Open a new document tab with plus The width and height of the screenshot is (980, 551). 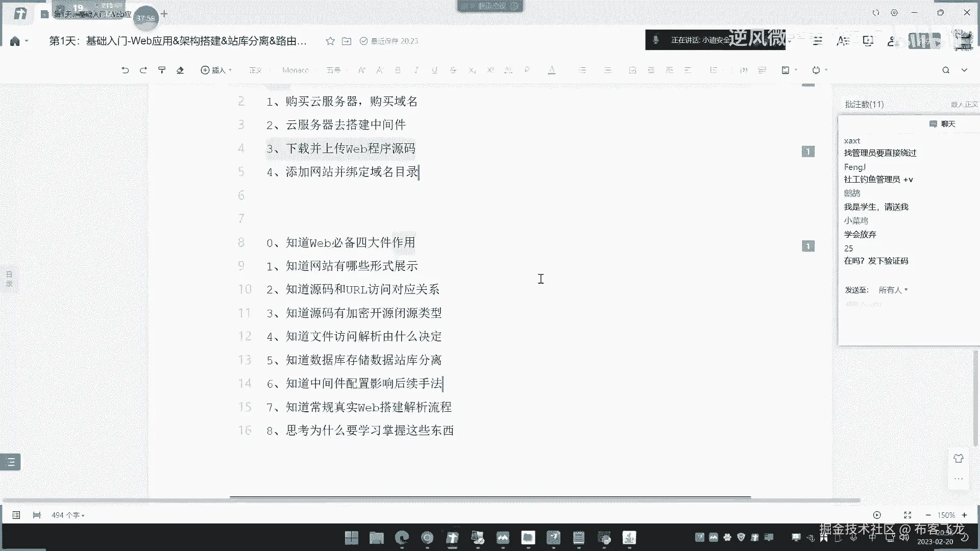[164, 14]
